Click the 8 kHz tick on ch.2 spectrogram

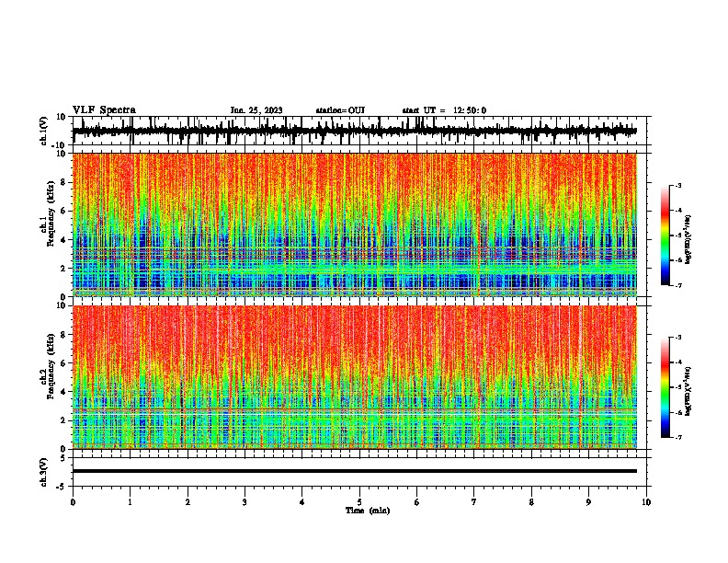[64, 335]
